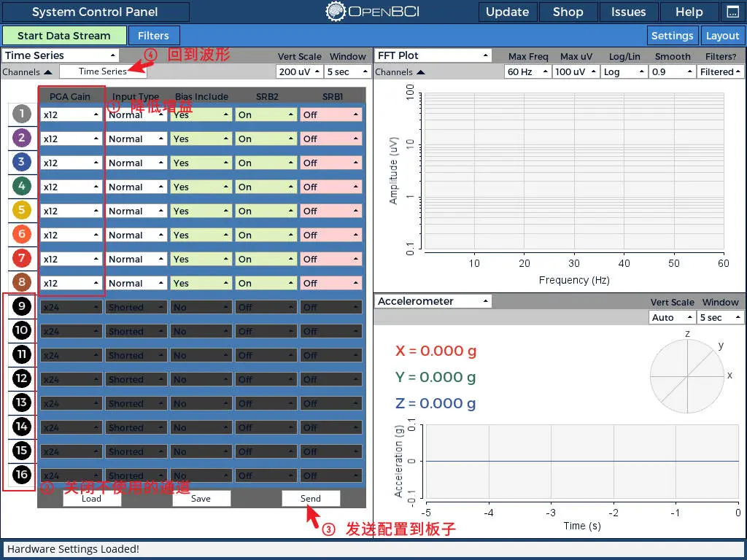The height and width of the screenshot is (560, 747).
Task: Enable channel 13 black circle button
Action: (x=21, y=402)
